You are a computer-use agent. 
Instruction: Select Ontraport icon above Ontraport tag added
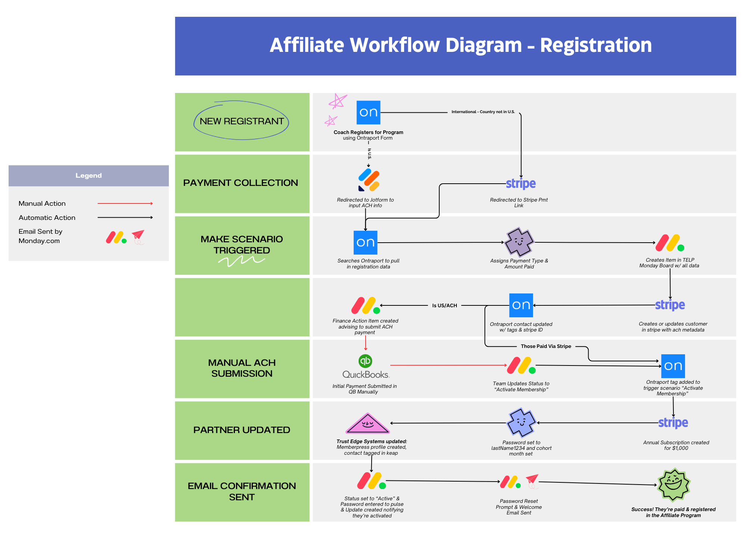(x=673, y=366)
